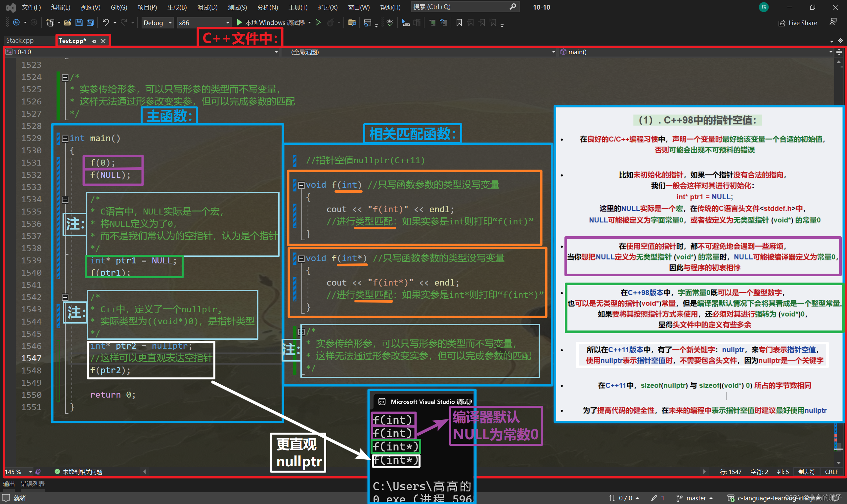The width and height of the screenshot is (847, 504).
Task: Click the search box (Ctrl+Q)
Action: [465, 7]
